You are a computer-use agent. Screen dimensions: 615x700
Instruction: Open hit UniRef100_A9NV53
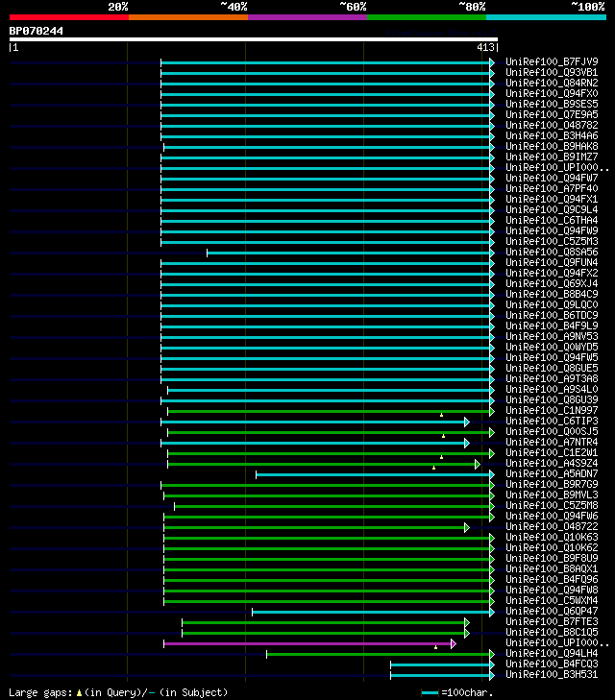click(552, 337)
